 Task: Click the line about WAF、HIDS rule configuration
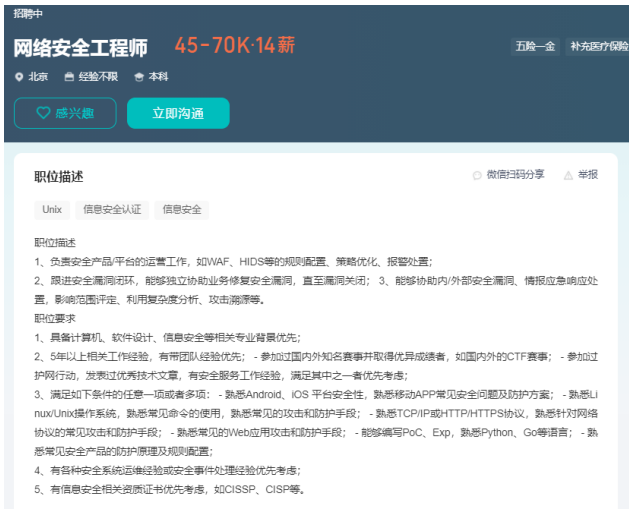point(233,262)
